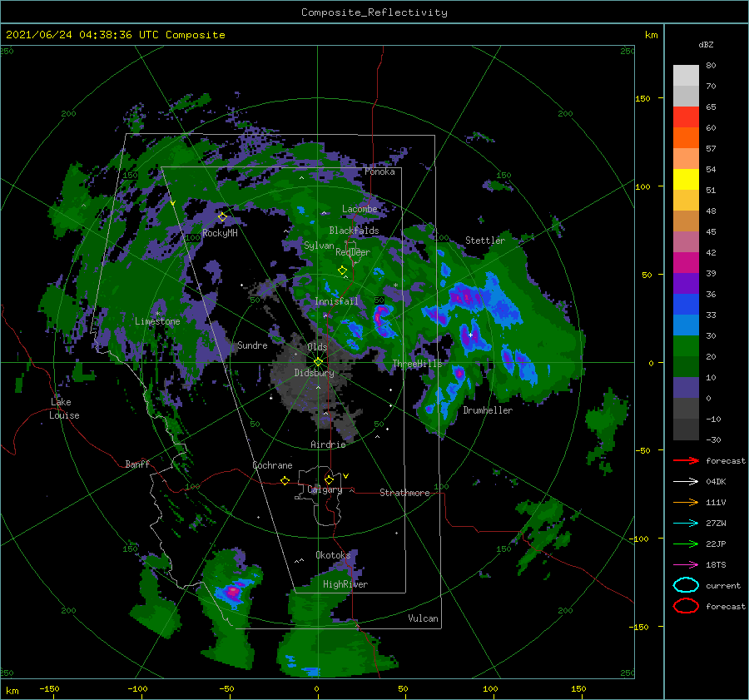The height and width of the screenshot is (700, 749).
Task: Click the yellow diamond marker near RockyMH
Action: 222,217
